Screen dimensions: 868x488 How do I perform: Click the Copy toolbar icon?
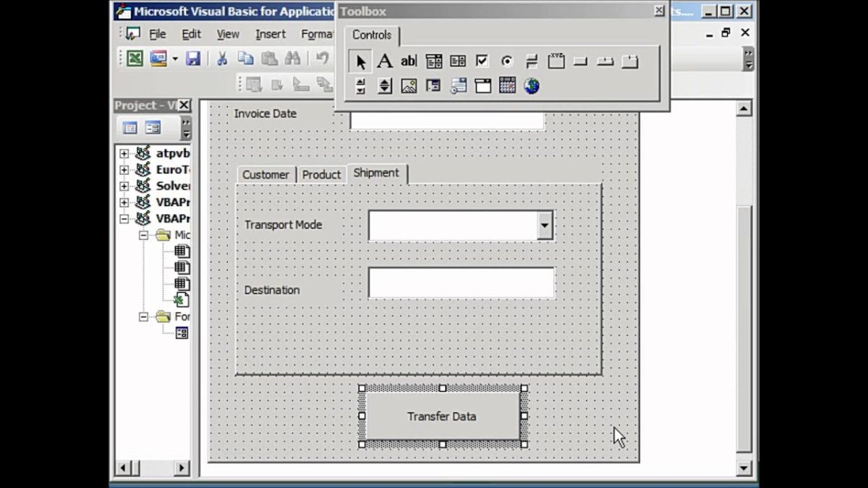pos(246,59)
